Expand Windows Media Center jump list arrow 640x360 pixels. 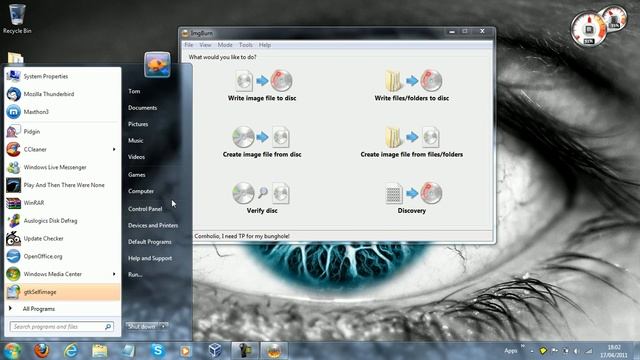114,274
